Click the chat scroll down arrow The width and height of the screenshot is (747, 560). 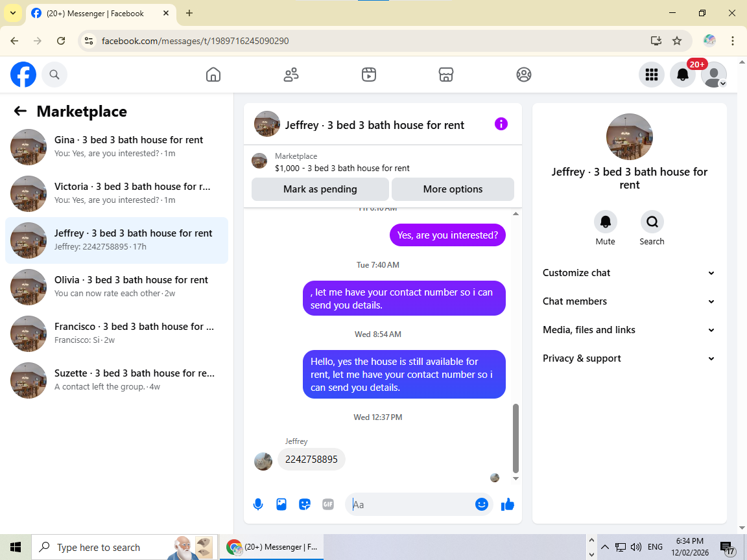point(516,478)
